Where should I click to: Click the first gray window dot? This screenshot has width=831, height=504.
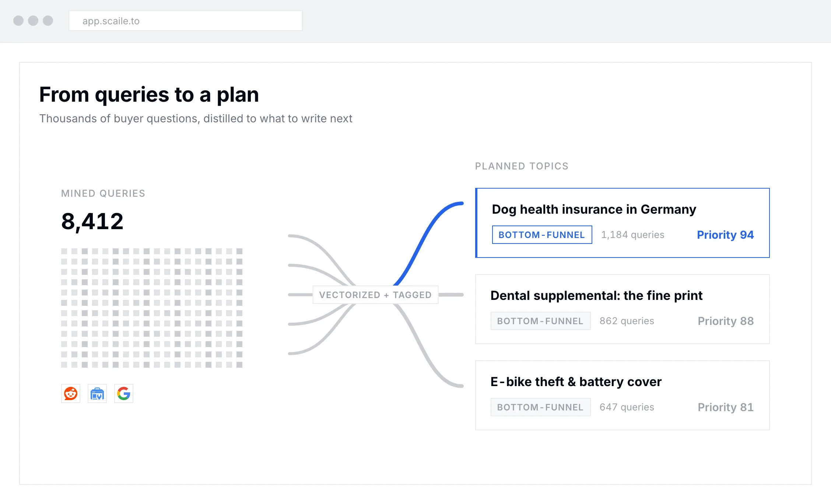coord(18,21)
